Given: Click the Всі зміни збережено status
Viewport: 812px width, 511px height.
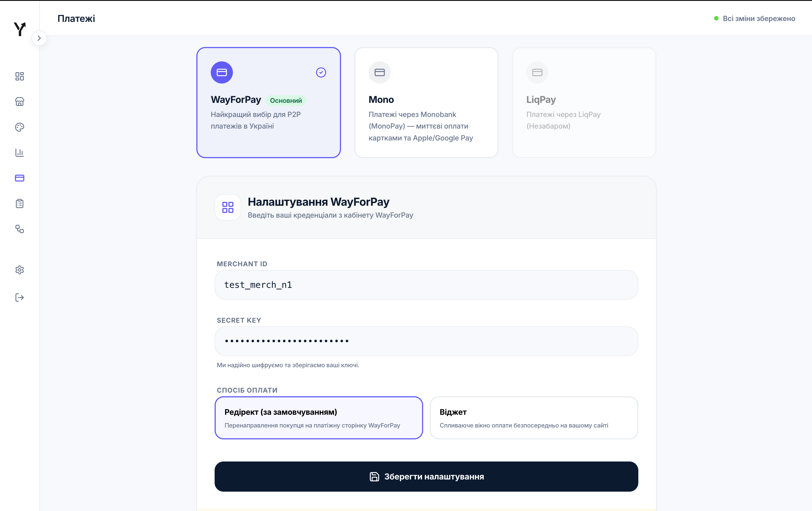Looking at the screenshot, I should coord(759,19).
